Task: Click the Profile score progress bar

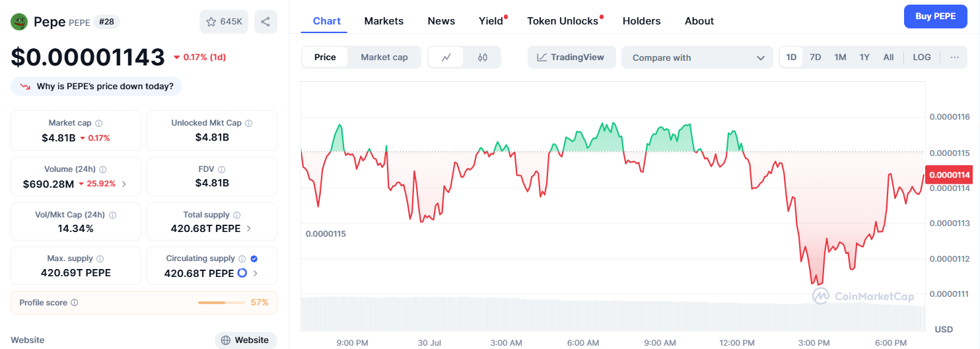Action: pos(221,303)
